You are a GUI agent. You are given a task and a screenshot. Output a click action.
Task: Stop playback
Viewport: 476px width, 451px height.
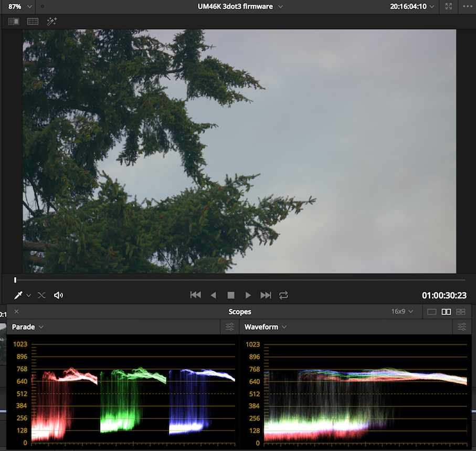pyautogui.click(x=231, y=295)
